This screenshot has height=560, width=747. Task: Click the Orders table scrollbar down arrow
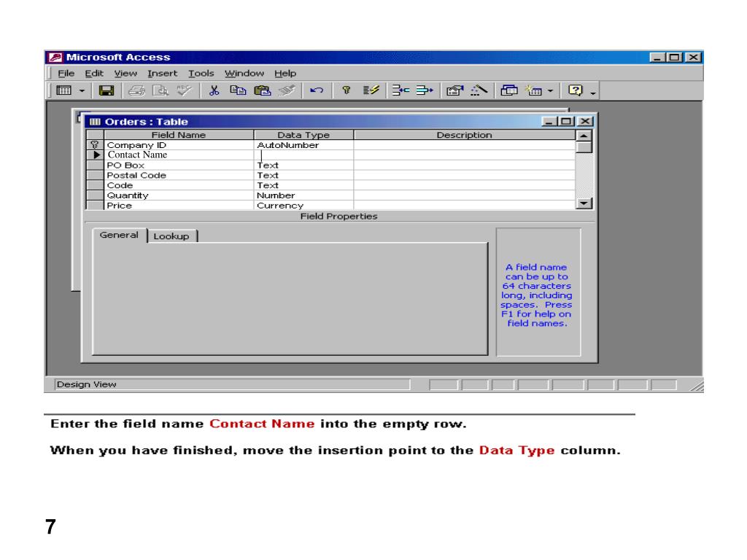pos(584,203)
